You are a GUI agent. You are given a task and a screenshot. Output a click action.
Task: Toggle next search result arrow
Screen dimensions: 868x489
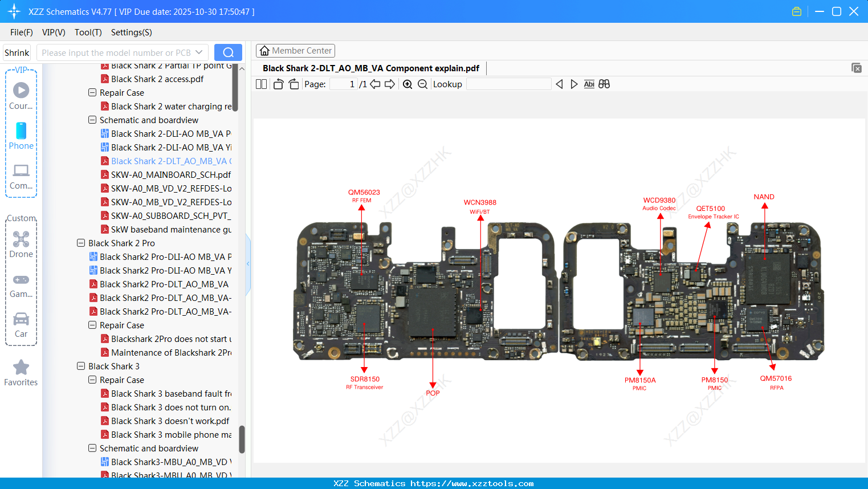click(574, 84)
